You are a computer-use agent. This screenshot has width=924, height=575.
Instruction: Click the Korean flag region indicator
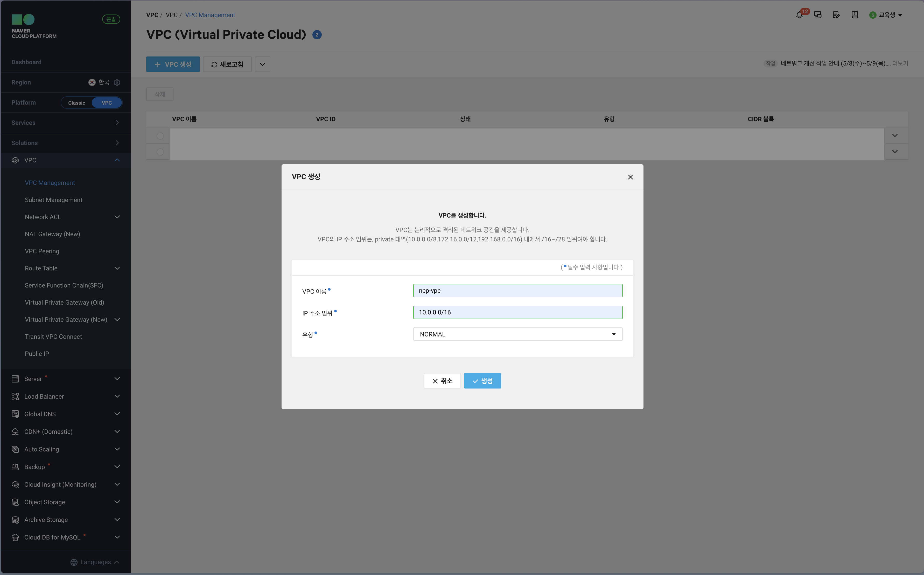point(92,83)
